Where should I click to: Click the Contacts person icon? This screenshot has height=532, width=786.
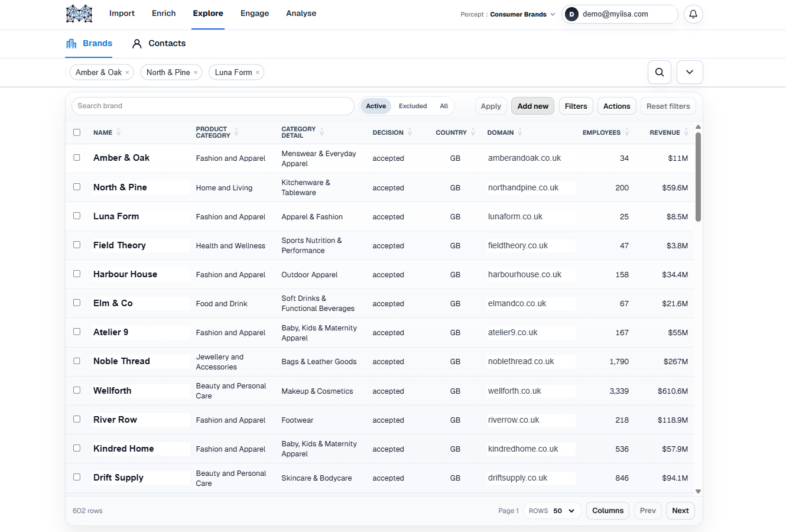[x=137, y=44]
